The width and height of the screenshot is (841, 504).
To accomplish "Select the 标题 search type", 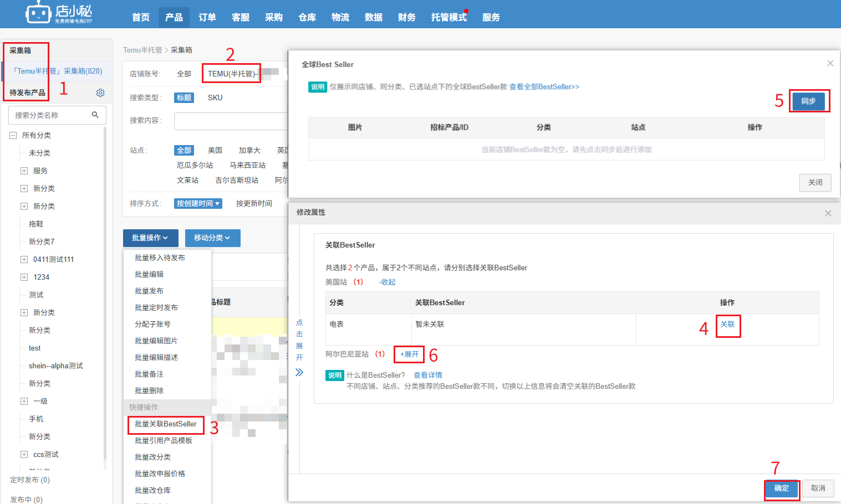I will pos(184,97).
